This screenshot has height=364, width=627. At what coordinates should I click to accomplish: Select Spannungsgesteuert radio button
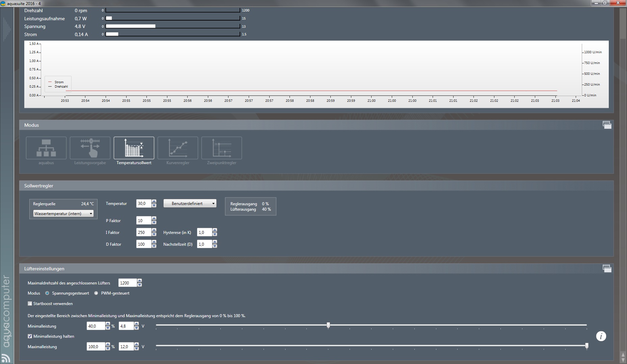point(47,293)
